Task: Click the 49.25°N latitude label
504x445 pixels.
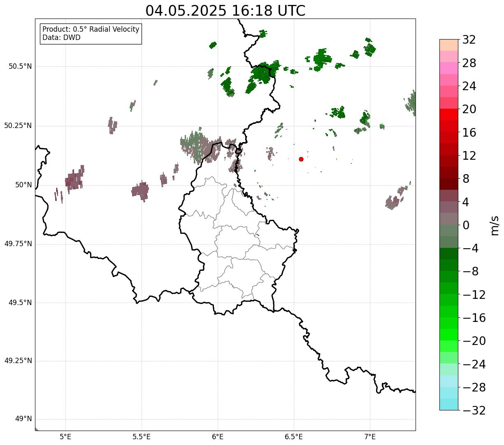Action: point(18,361)
